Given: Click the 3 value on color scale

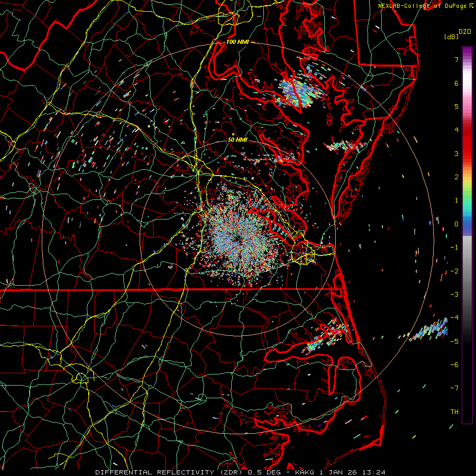Looking at the screenshot, I should [456, 153].
